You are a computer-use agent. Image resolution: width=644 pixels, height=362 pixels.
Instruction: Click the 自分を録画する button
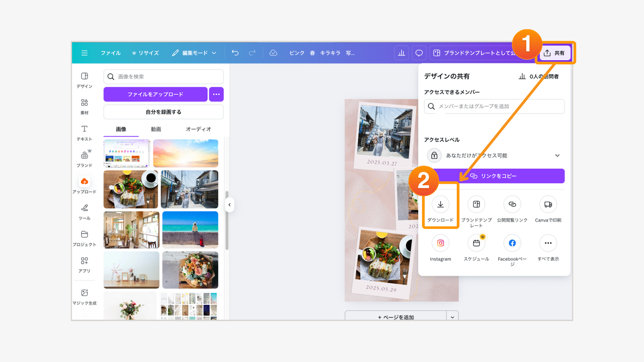point(163,112)
